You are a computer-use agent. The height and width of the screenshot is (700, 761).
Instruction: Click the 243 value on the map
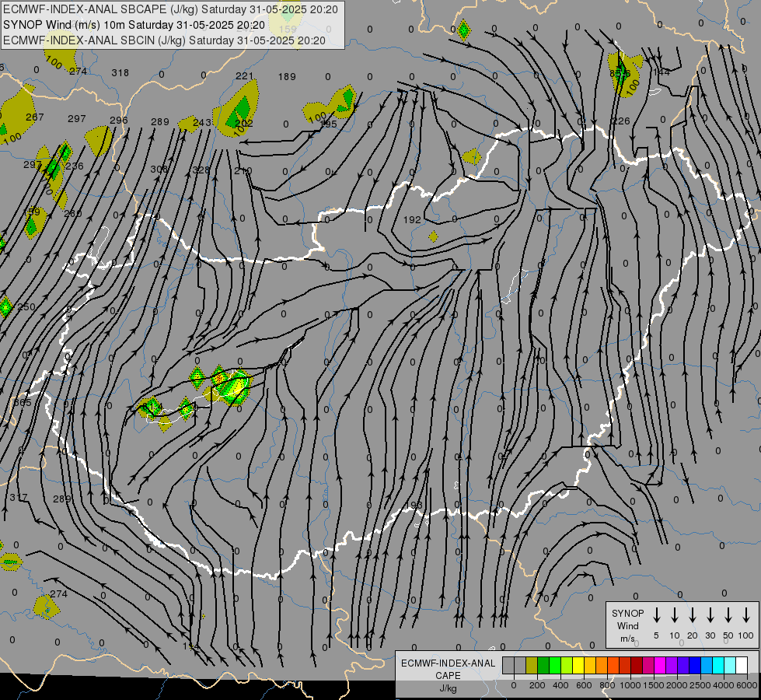202,122
